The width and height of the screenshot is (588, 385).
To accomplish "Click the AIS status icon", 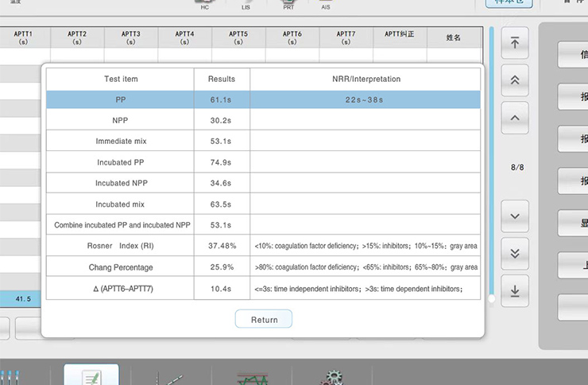I will [x=326, y=5].
